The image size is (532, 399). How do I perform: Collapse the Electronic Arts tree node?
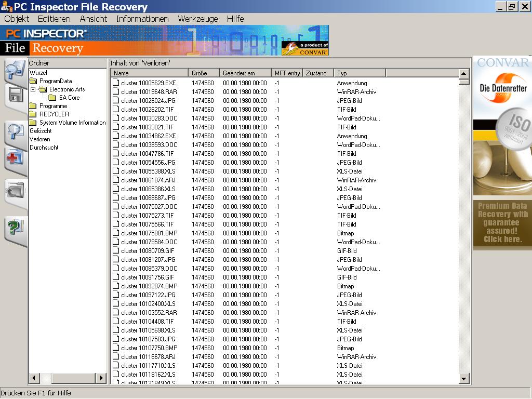33,89
